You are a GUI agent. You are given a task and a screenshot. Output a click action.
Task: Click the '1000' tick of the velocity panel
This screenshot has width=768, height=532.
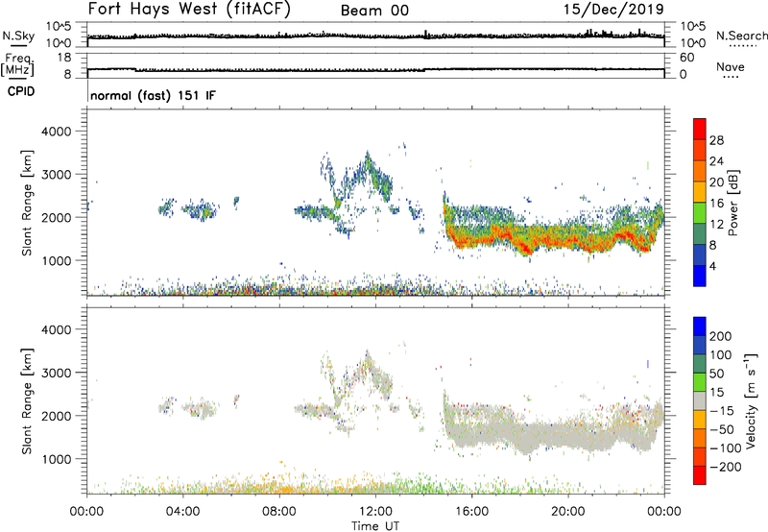point(56,459)
